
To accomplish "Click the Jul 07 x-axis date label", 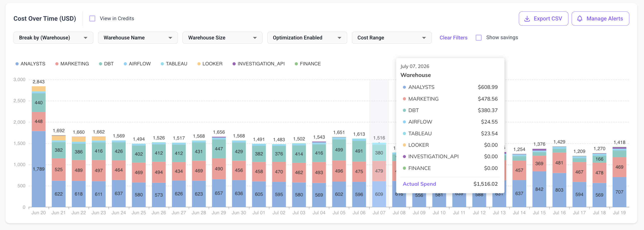I will click(379, 213).
